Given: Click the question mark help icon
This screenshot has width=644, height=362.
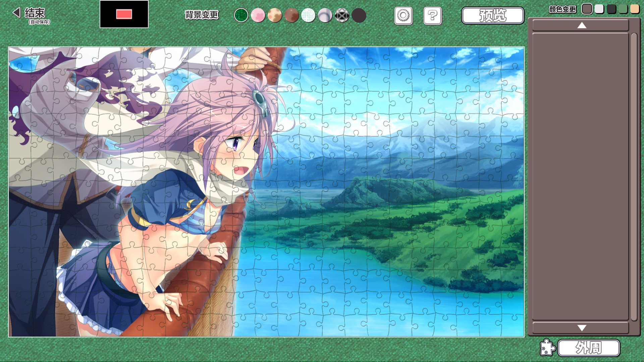Looking at the screenshot, I should pos(432,15).
